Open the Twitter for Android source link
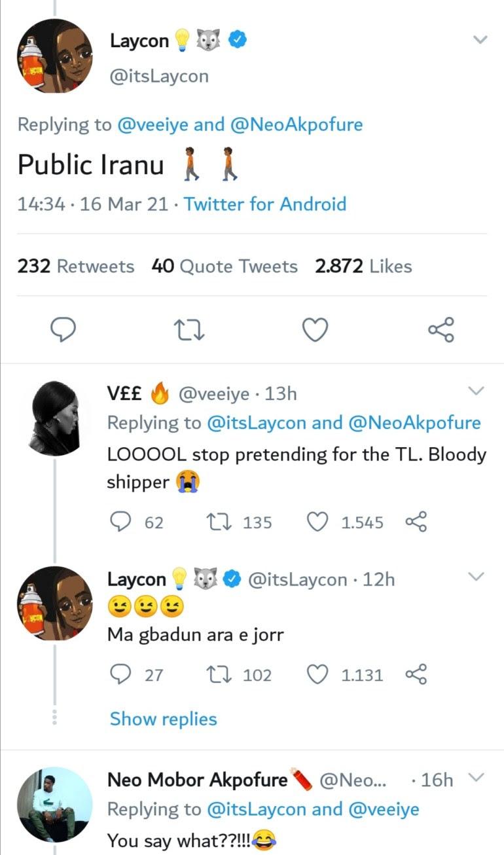The width and height of the screenshot is (504, 855). [264, 204]
